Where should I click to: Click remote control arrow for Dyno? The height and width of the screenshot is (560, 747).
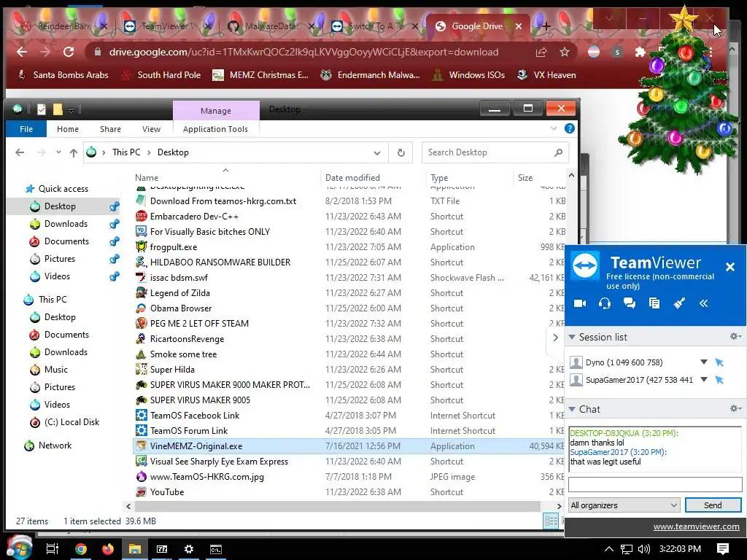[x=719, y=362]
